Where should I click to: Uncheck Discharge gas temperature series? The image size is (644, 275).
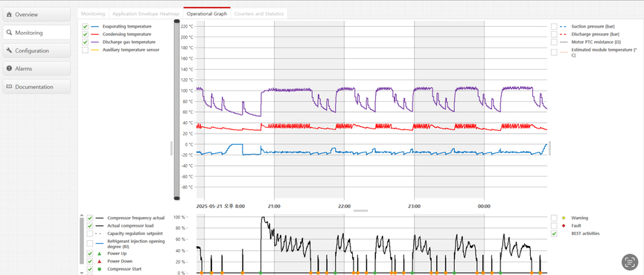point(85,42)
